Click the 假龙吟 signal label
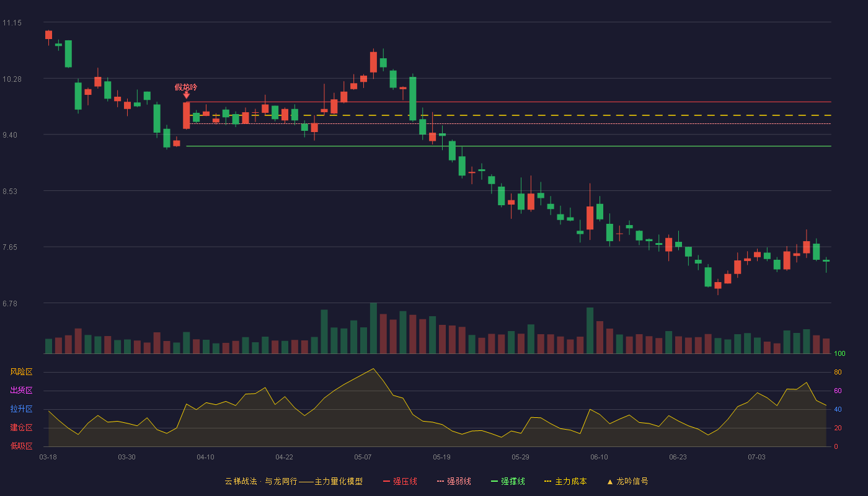Image resolution: width=868 pixels, height=496 pixels. (186, 87)
